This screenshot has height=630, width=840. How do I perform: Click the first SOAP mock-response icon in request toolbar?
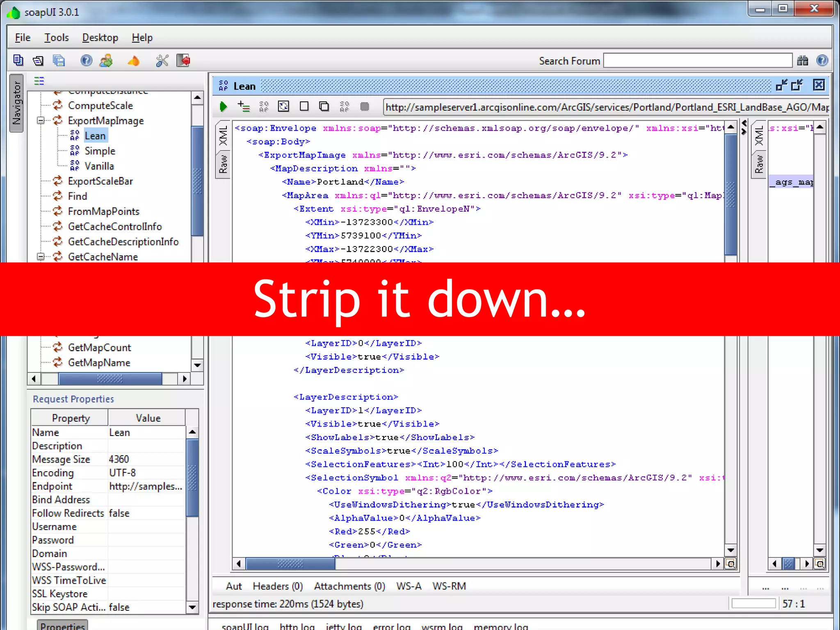pos(264,107)
